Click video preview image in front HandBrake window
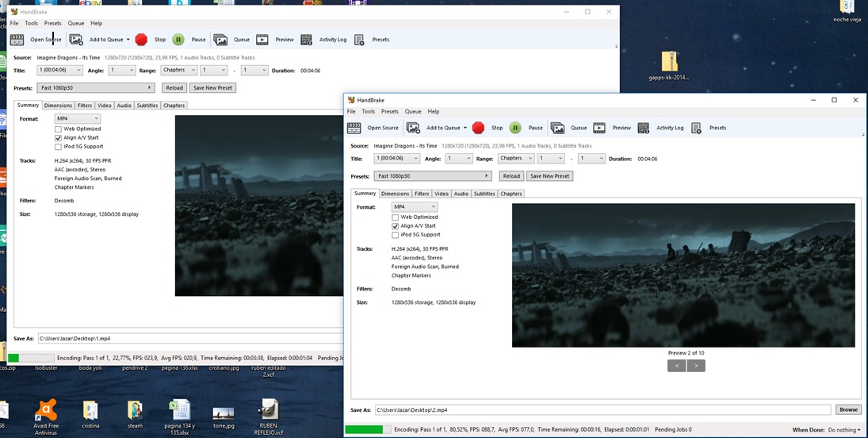This screenshot has height=438, width=868. [683, 275]
